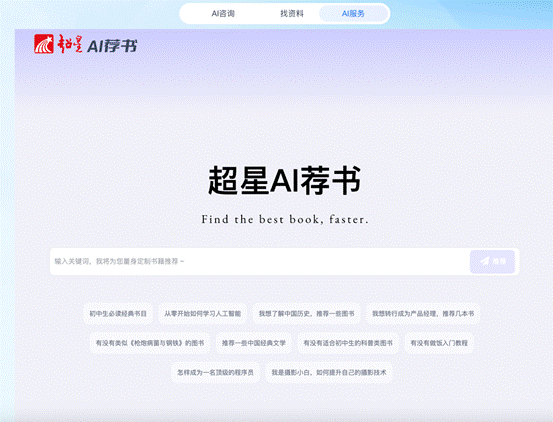Pick 有没有做饭入门教程 suggestion

click(439, 343)
